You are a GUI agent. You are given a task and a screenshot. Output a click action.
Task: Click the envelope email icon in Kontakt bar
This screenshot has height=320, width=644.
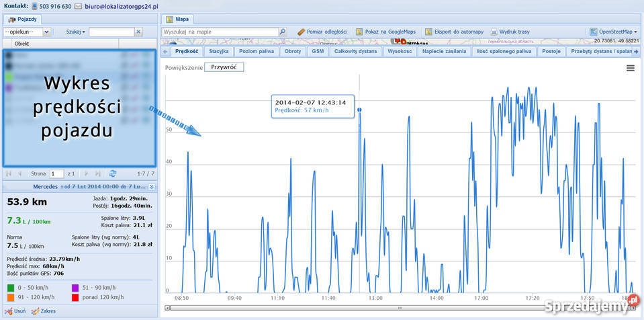(78, 7)
